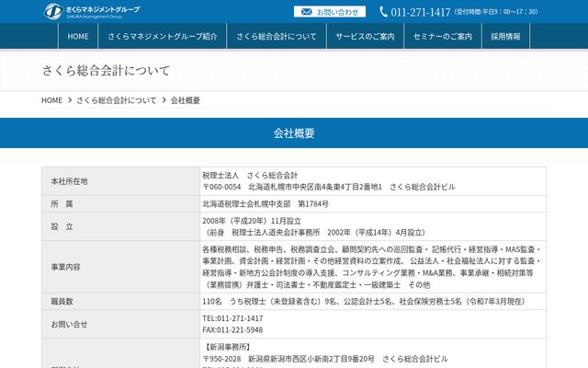
Task: Click 会社概要 breadcrumb text
Action: click(186, 100)
